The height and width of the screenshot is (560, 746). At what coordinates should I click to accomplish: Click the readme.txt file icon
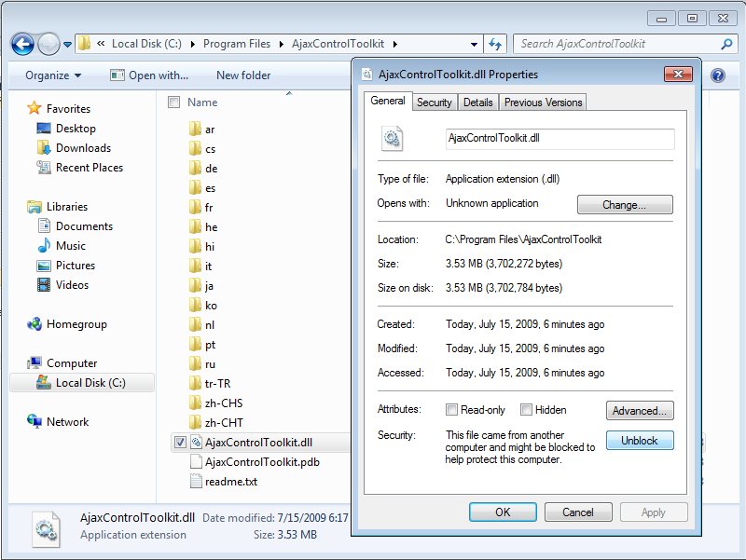[196, 481]
